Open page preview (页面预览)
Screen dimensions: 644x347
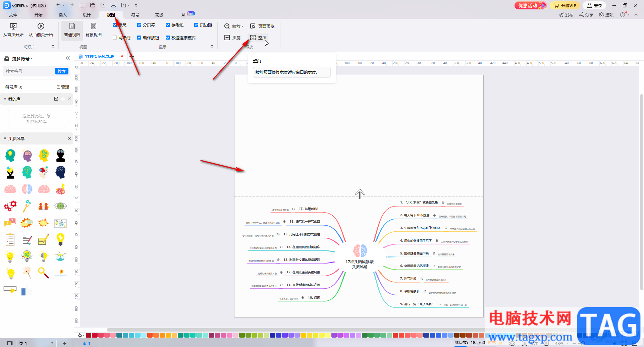(x=262, y=26)
